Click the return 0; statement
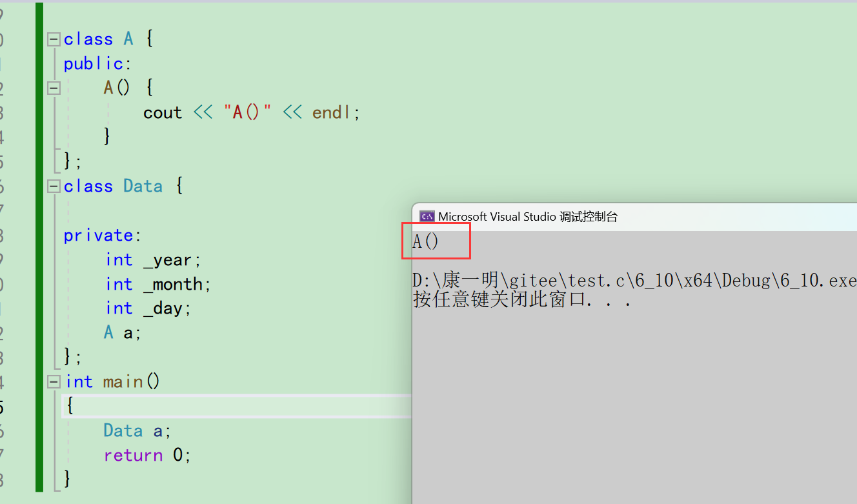857x504 pixels. point(146,455)
